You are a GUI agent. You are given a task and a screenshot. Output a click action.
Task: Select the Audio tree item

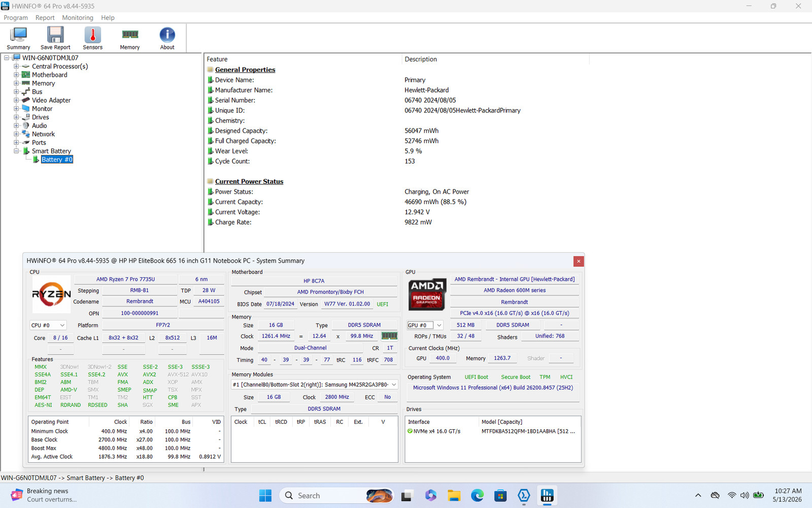pos(39,125)
